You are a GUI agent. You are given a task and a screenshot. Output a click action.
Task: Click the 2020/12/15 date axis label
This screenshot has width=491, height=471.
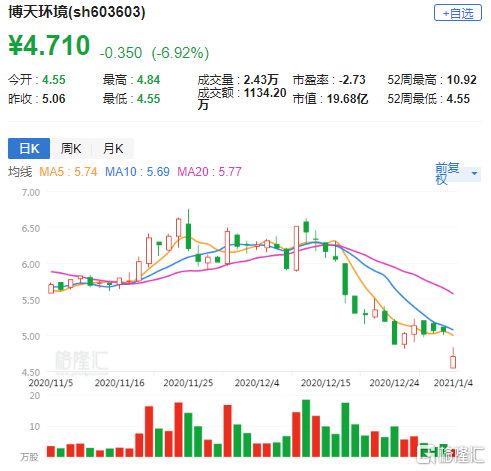coord(326,383)
